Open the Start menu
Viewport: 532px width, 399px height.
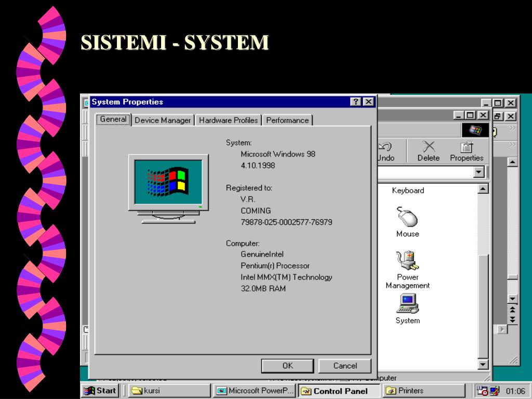(x=100, y=391)
